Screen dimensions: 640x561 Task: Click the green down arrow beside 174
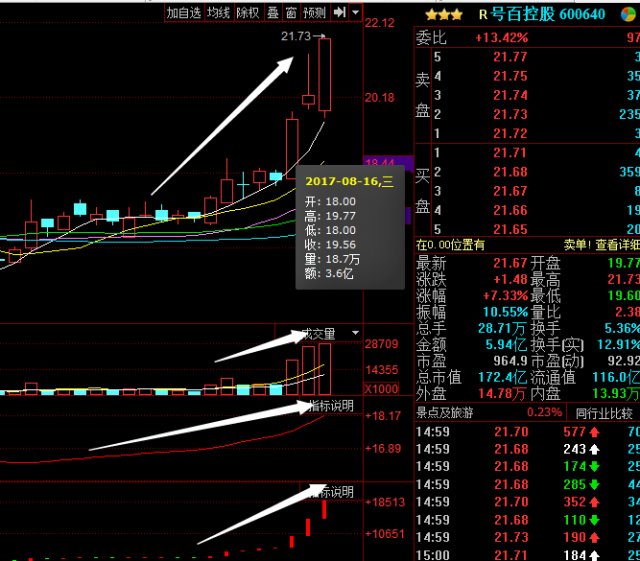coord(593,467)
